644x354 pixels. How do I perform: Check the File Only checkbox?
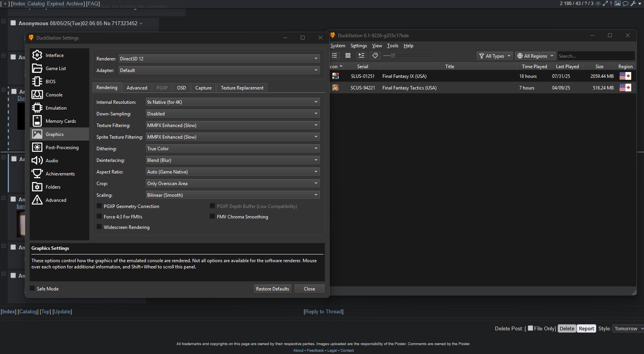[x=530, y=328]
